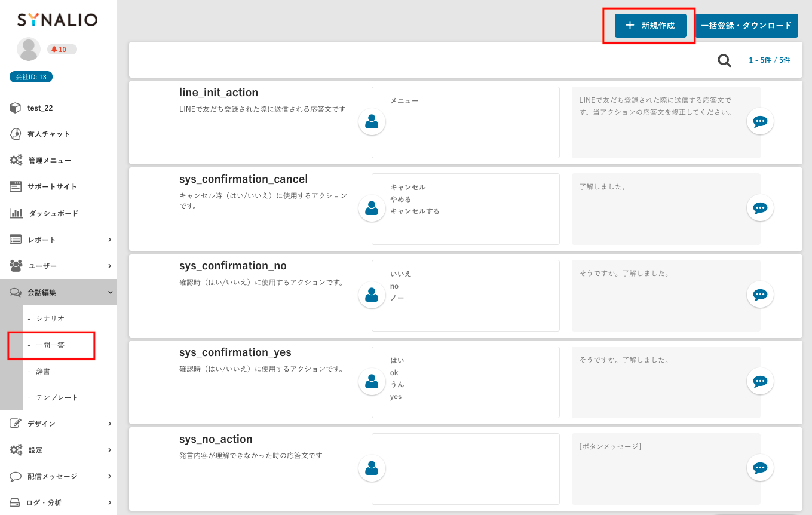
Task: Click 一括登録・ダウンロード button
Action: pos(746,26)
